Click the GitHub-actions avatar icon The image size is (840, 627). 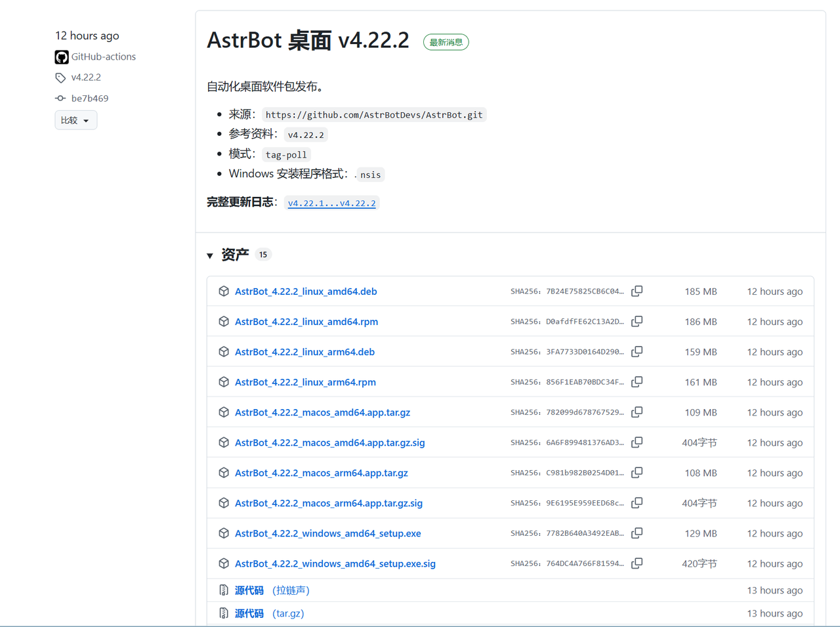point(62,57)
